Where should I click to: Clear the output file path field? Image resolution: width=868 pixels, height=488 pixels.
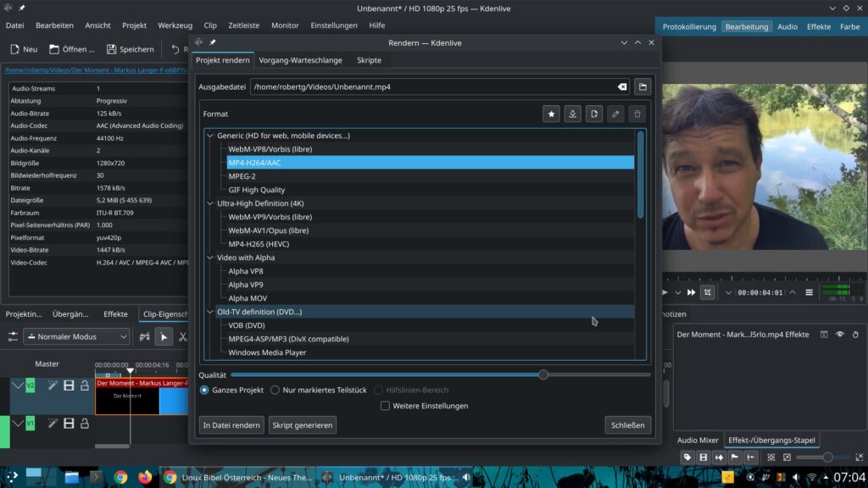[x=622, y=87]
